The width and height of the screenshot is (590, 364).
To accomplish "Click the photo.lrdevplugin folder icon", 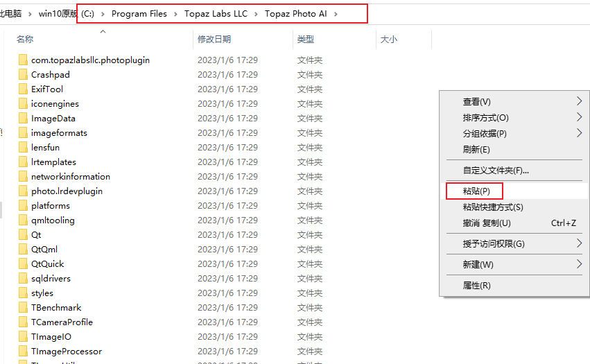I will (x=23, y=191).
